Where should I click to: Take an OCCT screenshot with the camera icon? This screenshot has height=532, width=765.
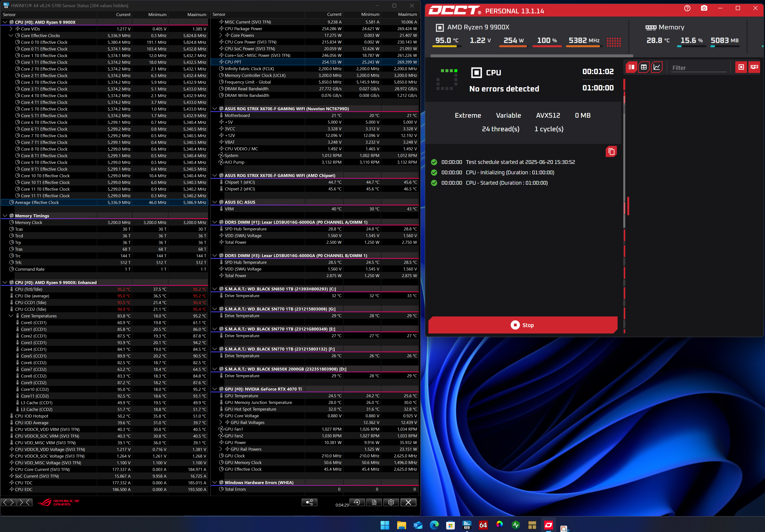pyautogui.click(x=704, y=8)
